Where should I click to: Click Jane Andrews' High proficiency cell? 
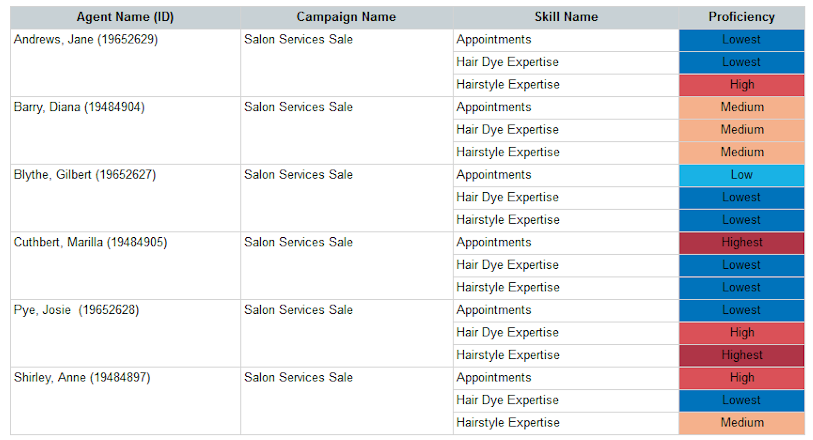[742, 85]
